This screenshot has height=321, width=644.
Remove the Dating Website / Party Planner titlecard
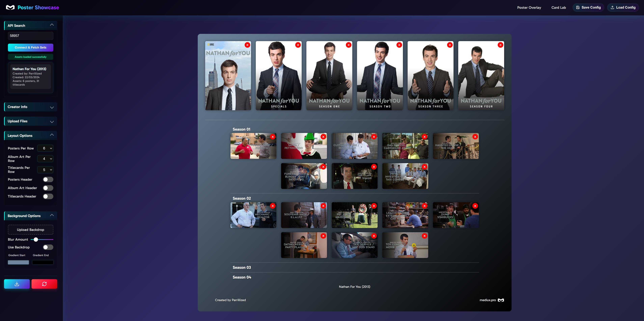point(323,236)
